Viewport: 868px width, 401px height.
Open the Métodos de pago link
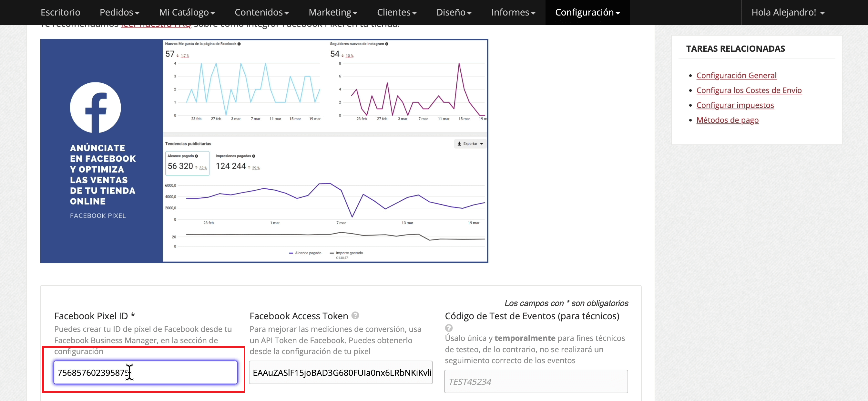[x=728, y=120]
